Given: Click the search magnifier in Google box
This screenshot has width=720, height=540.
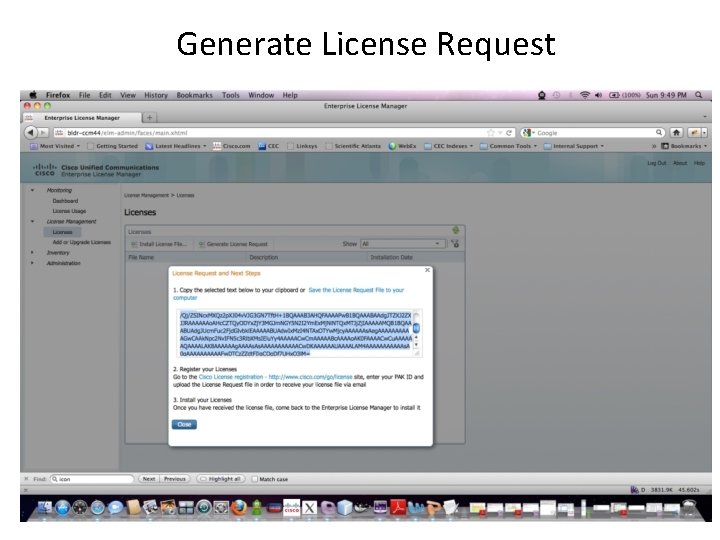Looking at the screenshot, I should coord(659,132).
